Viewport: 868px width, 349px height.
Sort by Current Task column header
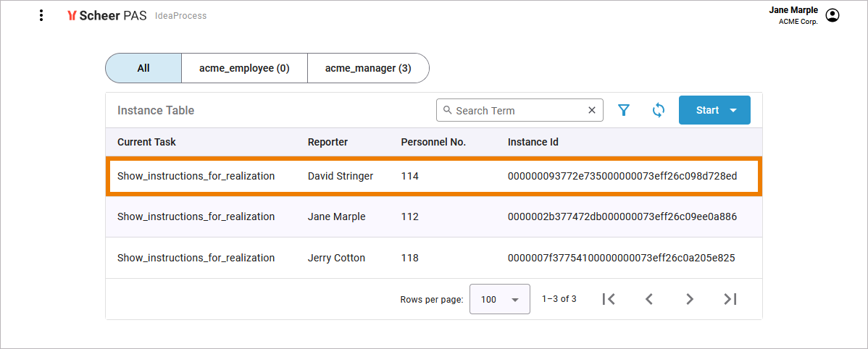146,142
